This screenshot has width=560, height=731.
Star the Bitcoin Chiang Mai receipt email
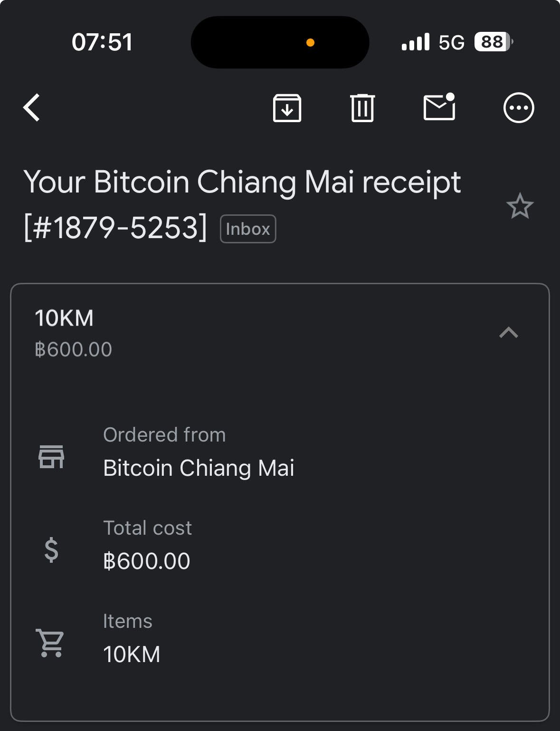click(x=520, y=206)
